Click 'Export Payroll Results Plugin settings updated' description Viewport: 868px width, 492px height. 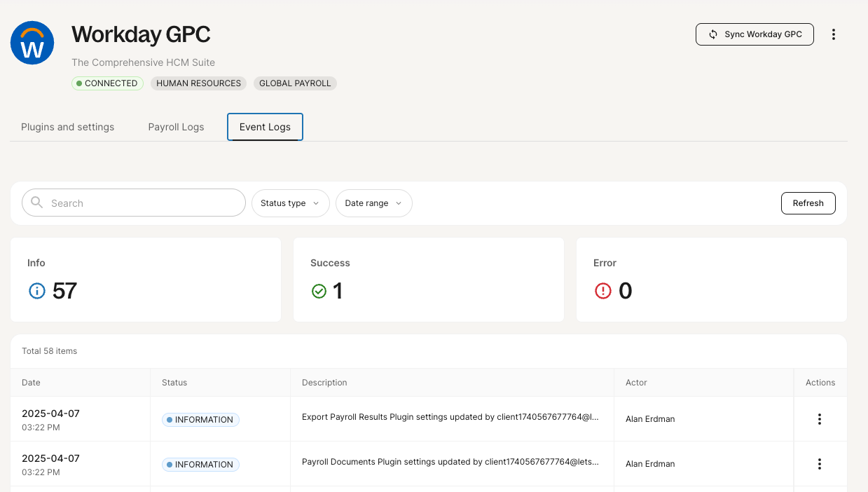(450, 417)
